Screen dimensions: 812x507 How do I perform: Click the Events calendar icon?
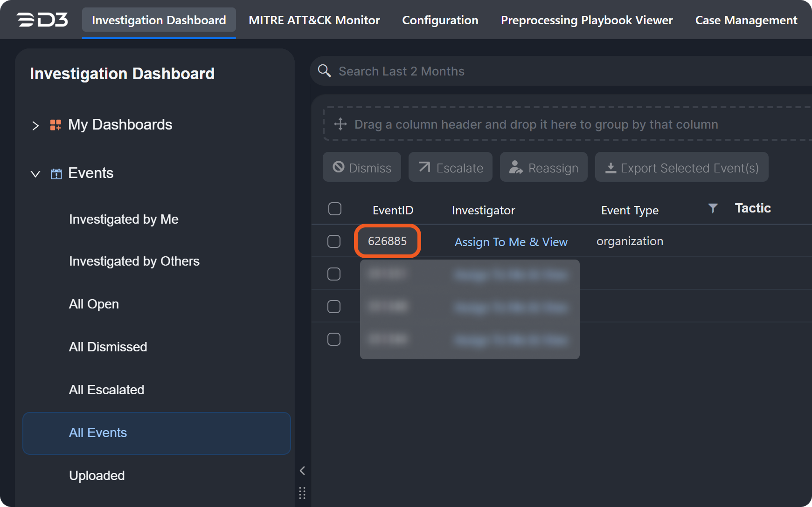(56, 174)
